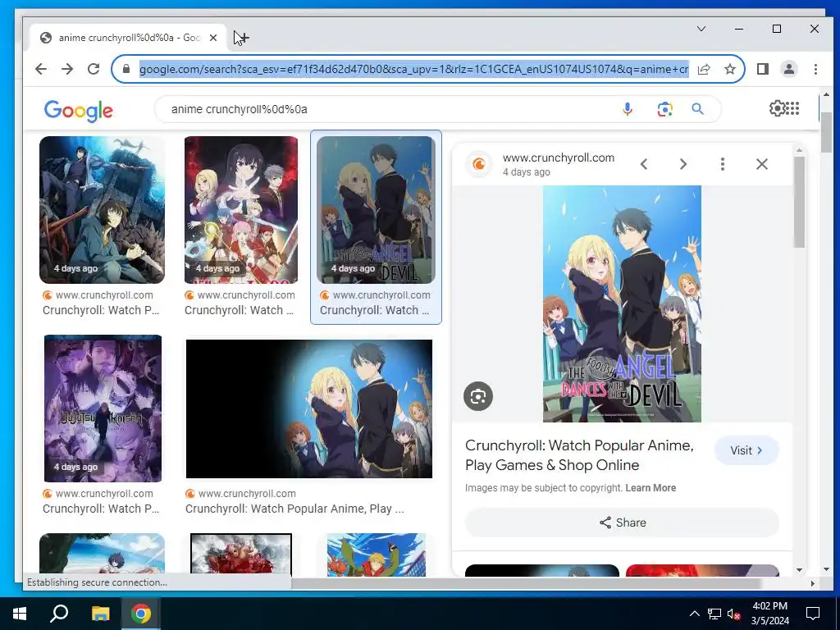
Task: Search by image with Google Lens icon
Action: tap(664, 109)
